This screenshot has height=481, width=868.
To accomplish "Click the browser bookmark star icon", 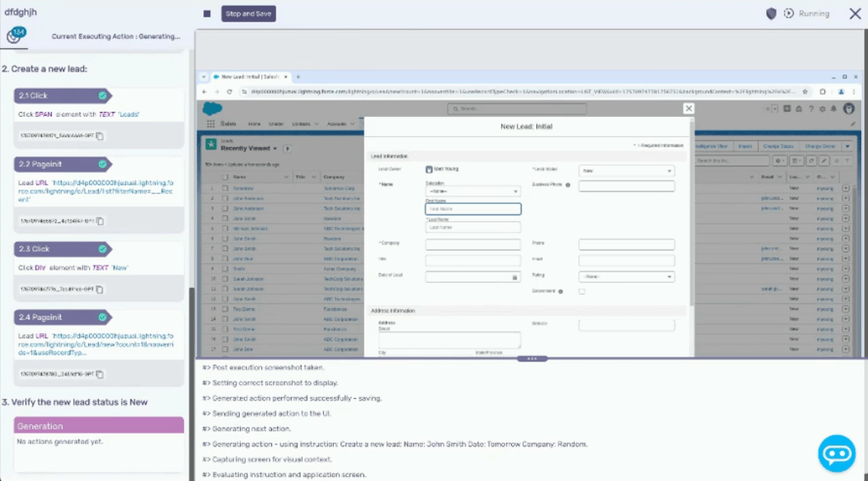I will pos(805,91).
